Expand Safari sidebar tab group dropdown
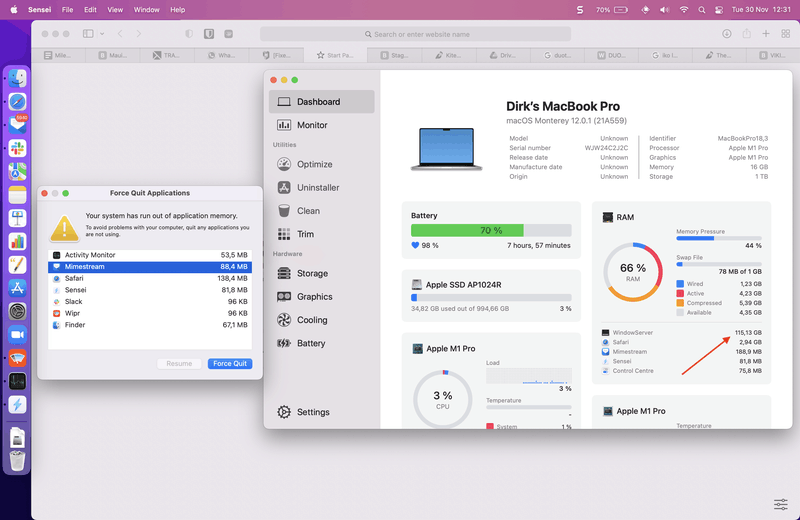Viewport: 800px width, 520px height. click(x=102, y=34)
